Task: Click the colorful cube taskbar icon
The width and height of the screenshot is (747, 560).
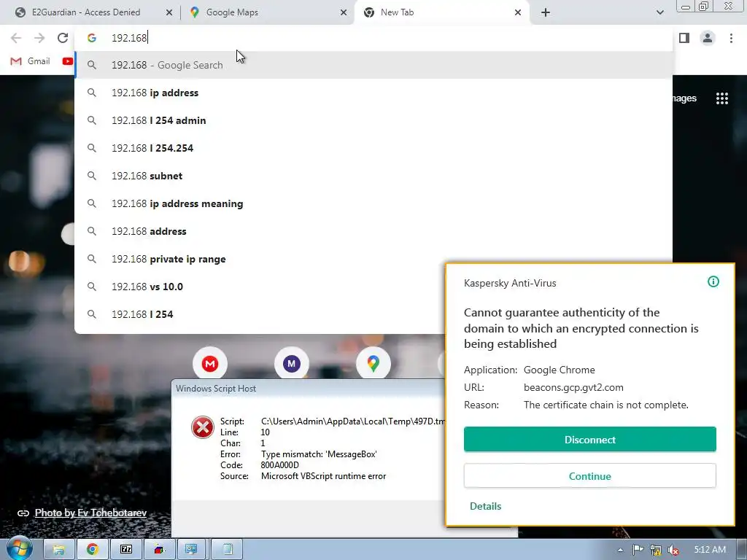Action: click(x=160, y=550)
